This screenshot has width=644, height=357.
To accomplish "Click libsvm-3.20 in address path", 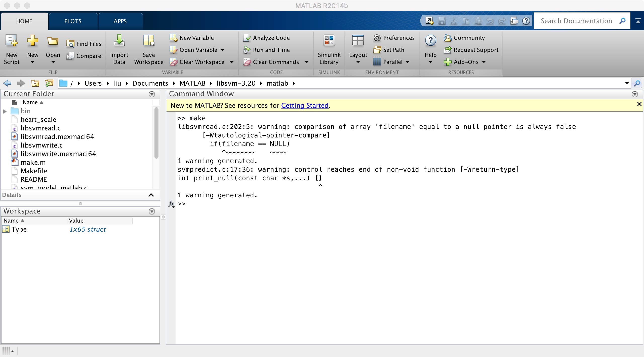I will 236,83.
